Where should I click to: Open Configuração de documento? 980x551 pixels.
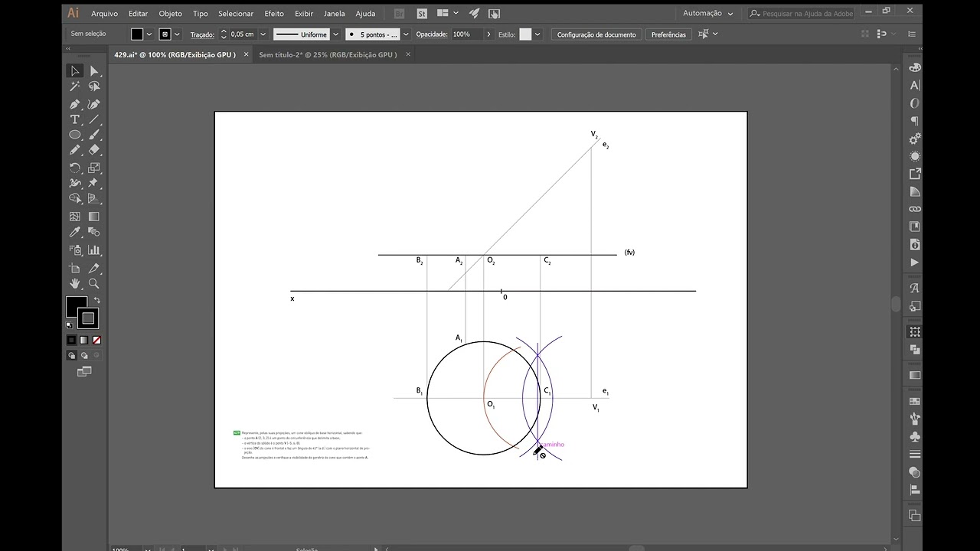tap(596, 34)
